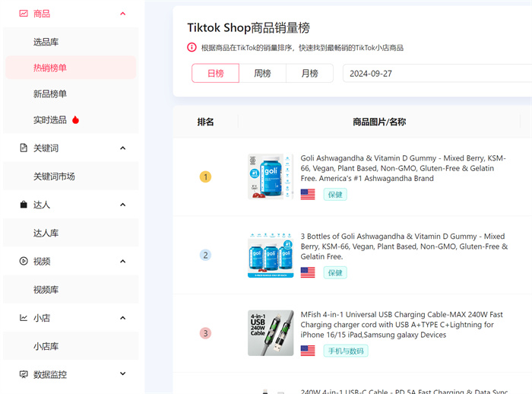Click the 小店 line chart icon
The width and height of the screenshot is (532, 394).
(x=24, y=318)
